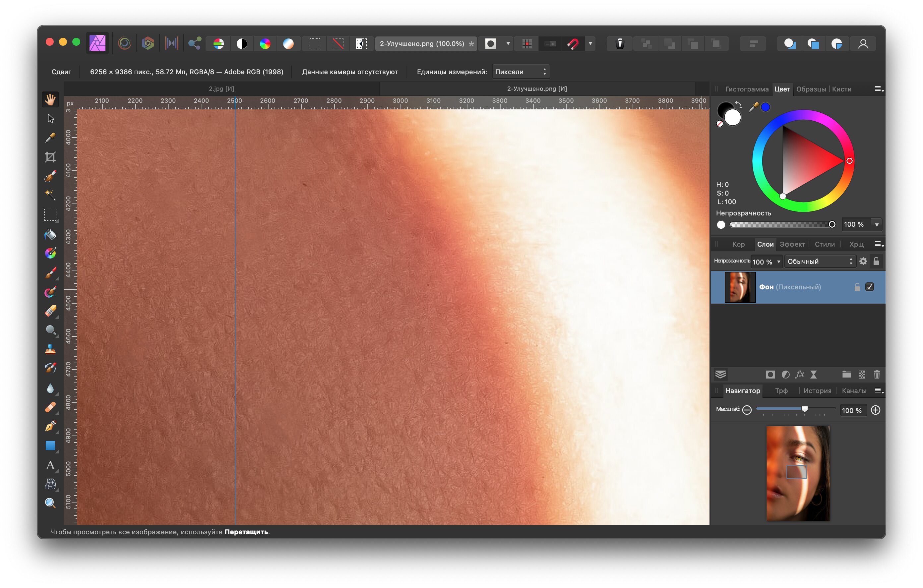Switch to the Tone Mapping persona

point(171,43)
